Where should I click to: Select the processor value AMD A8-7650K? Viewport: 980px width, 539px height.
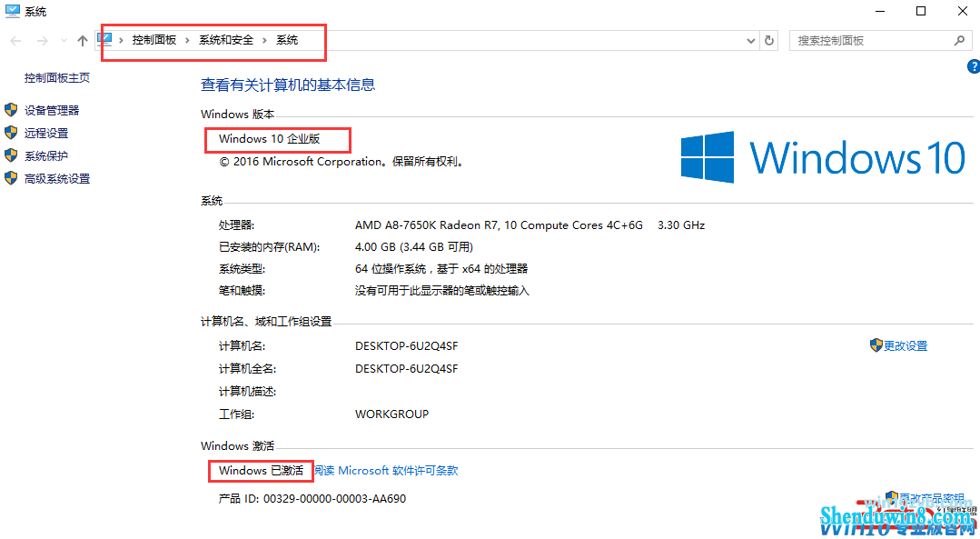coord(530,225)
